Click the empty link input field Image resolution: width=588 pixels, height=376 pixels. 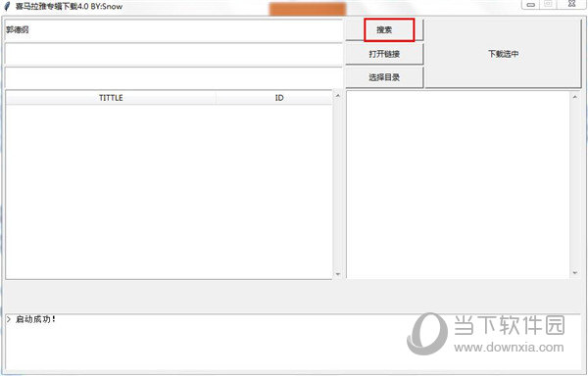click(x=173, y=55)
